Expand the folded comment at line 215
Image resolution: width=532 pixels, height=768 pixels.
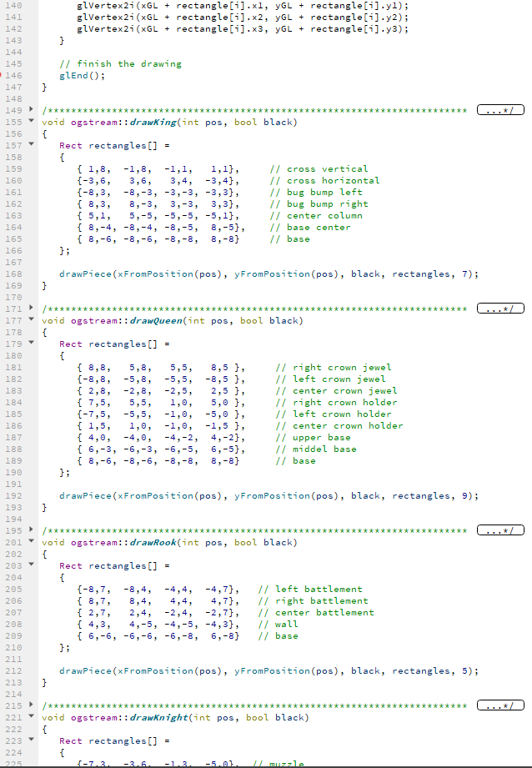32,705
